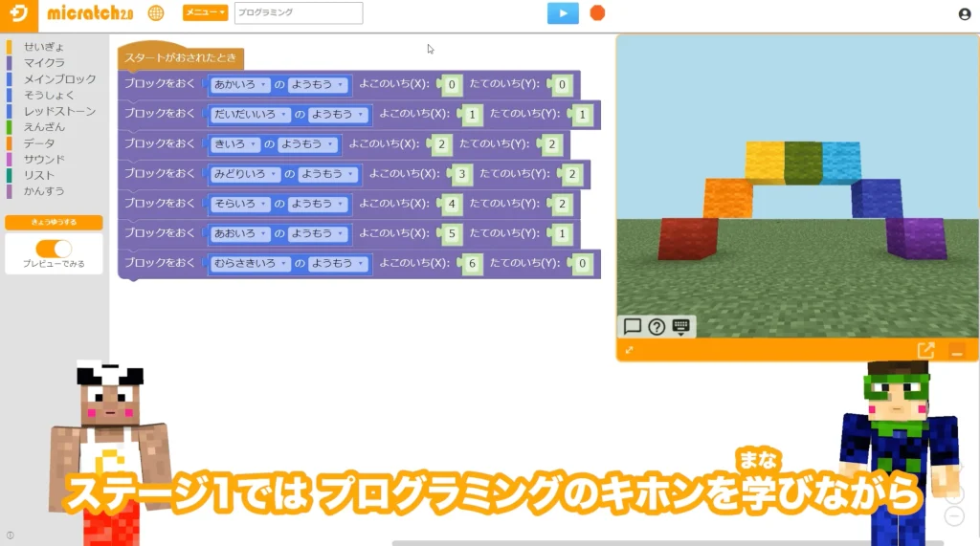Select the せいぎょ block category
Viewport: 980px width, 546px height.
44,47
